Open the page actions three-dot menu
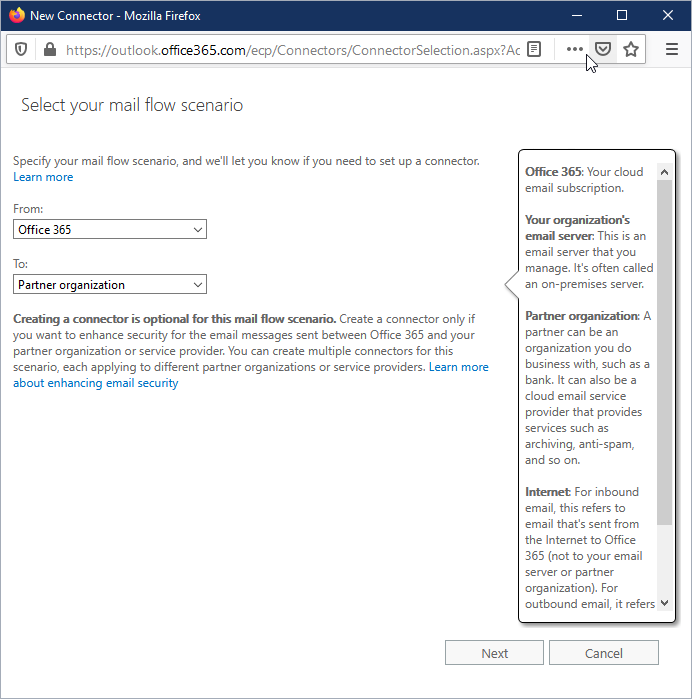 click(574, 49)
